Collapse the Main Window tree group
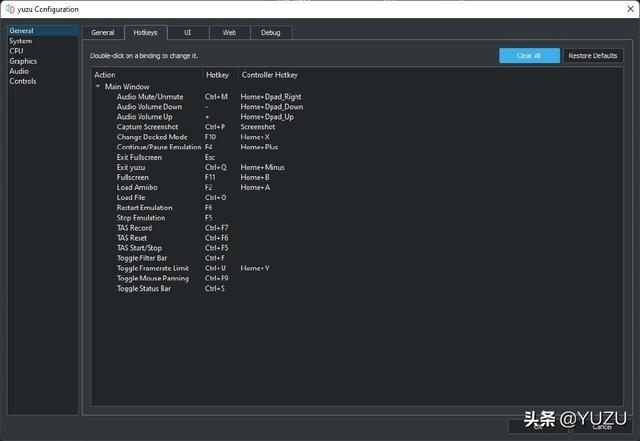 point(98,87)
